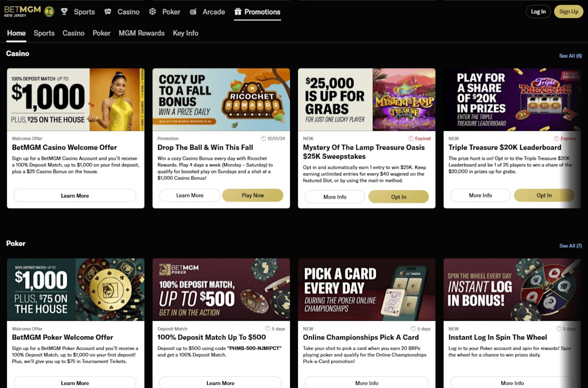
Task: Click More Info on Triple Treasure Leaderboard
Action: point(481,196)
